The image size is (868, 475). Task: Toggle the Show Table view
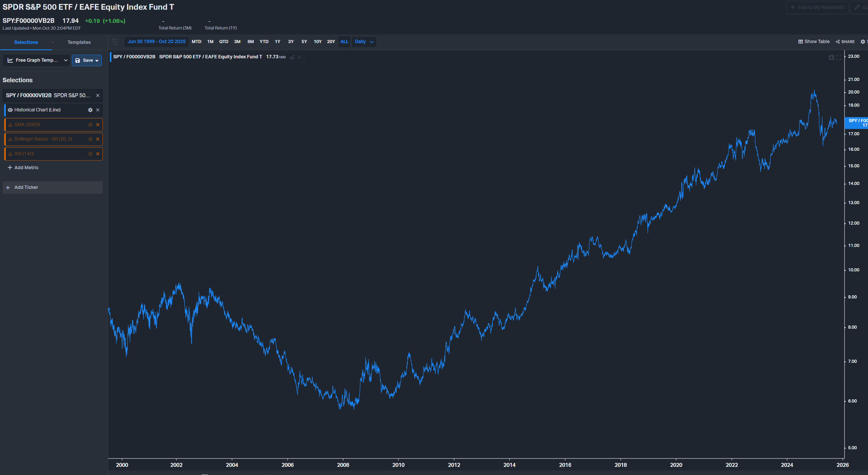(x=814, y=42)
